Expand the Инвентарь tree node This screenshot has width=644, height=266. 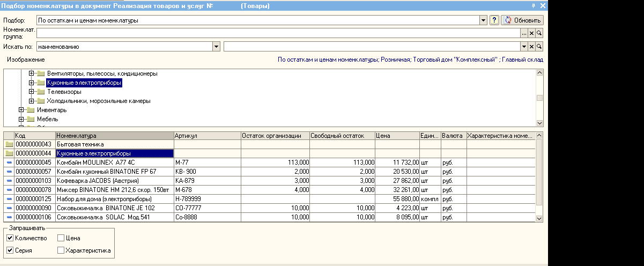point(21,110)
